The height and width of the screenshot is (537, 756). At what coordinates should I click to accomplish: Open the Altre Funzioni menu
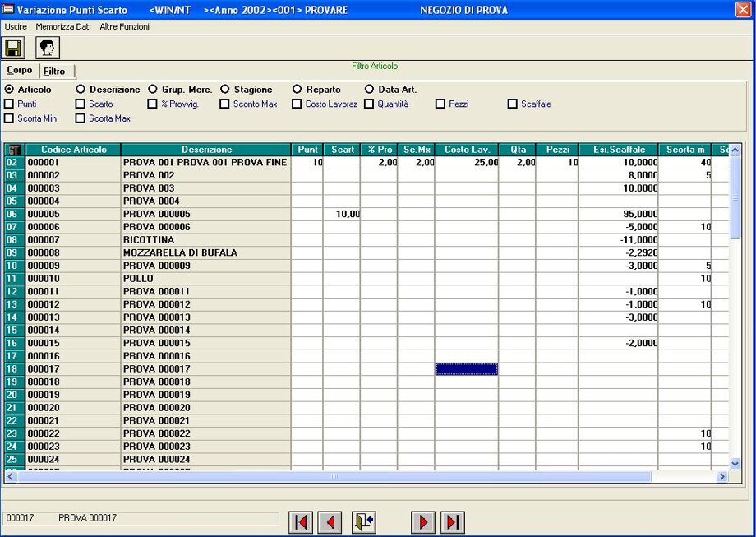pos(125,26)
